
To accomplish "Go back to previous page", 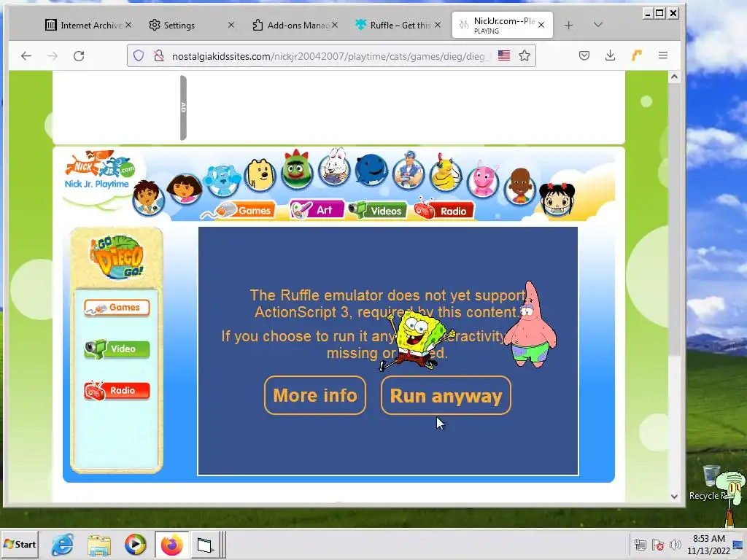I will 26,55.
